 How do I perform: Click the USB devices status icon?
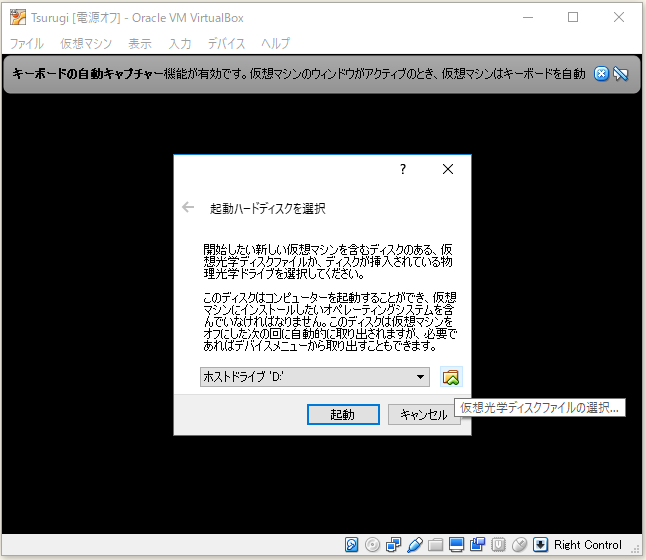414,545
